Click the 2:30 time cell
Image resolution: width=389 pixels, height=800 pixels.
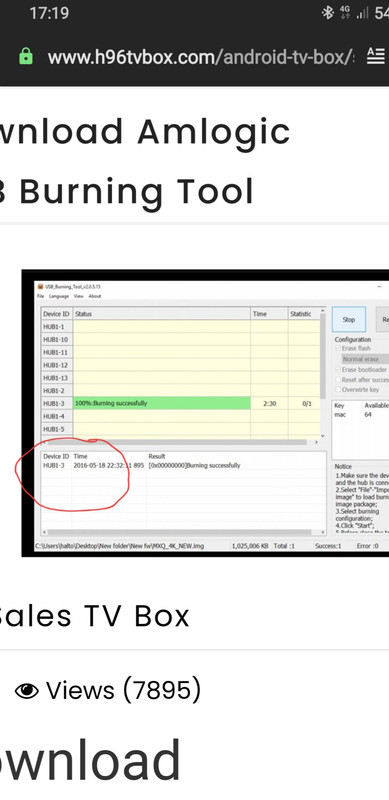[270, 404]
